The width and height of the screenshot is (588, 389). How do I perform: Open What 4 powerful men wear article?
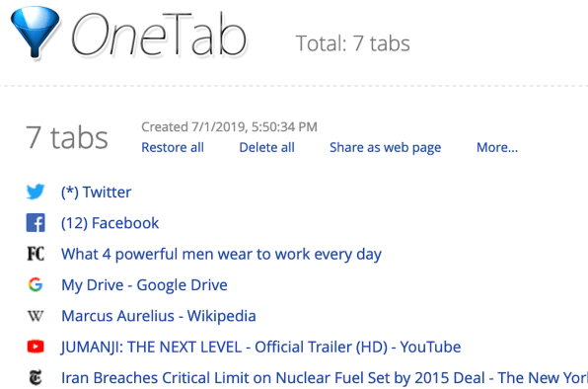pos(222,255)
